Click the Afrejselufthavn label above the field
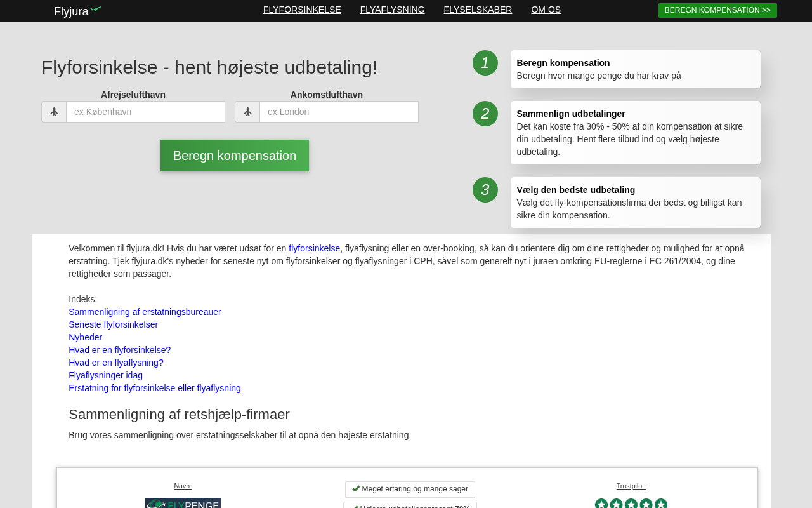Image resolution: width=812 pixels, height=508 pixels. point(133,95)
